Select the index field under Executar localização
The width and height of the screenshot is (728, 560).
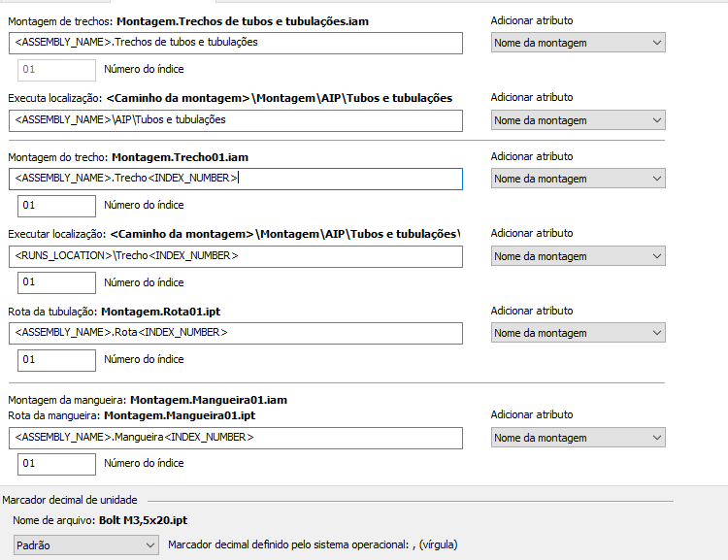pyautogui.click(x=56, y=282)
